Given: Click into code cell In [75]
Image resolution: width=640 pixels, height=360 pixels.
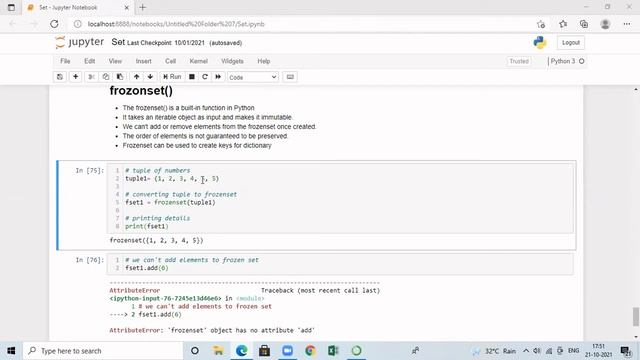Looking at the screenshot, I should click(x=340, y=198).
